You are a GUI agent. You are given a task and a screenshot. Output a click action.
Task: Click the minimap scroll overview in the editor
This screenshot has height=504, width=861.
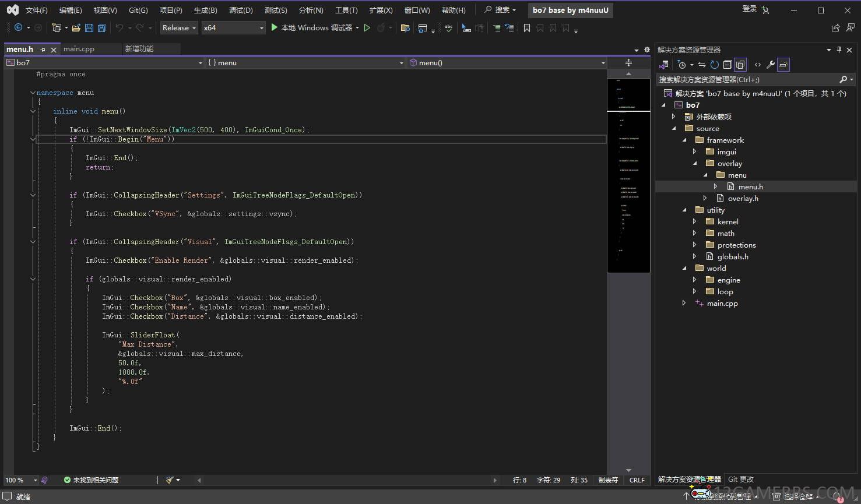(x=628, y=175)
